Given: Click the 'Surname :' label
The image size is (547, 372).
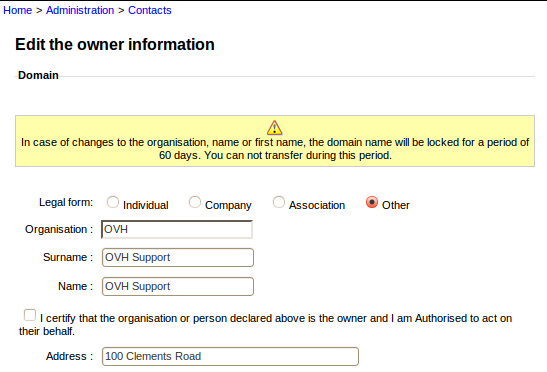Looking at the screenshot, I should click(68, 257).
